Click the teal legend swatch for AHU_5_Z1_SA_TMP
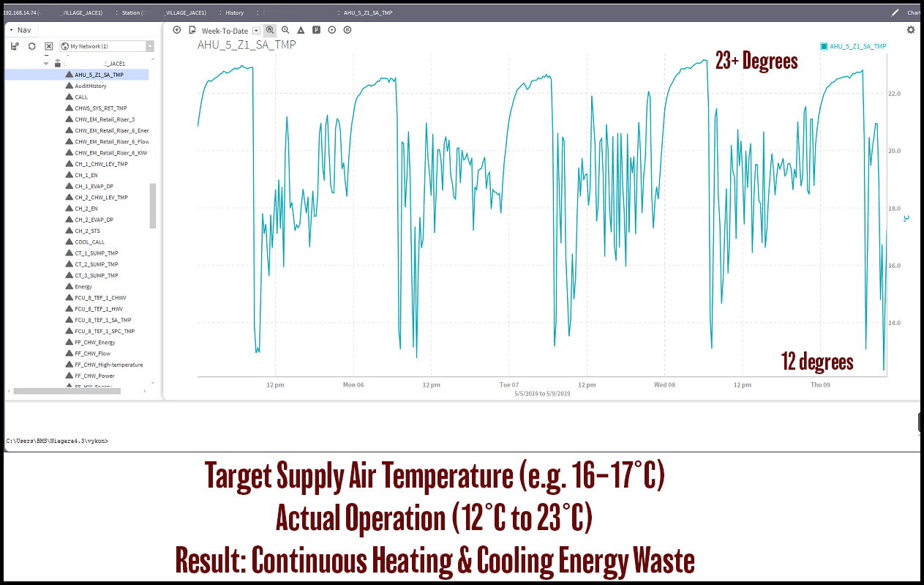The image size is (924, 585). (825, 46)
